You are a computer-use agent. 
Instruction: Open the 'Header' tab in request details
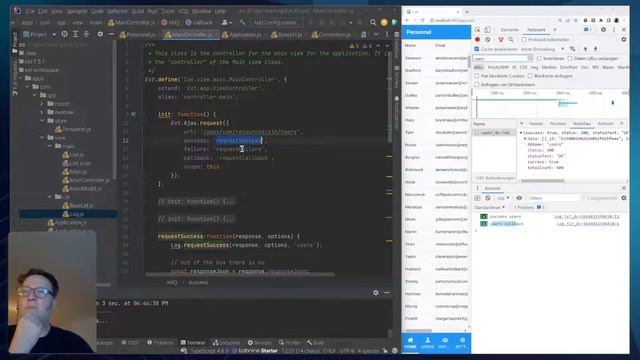[x=536, y=124]
